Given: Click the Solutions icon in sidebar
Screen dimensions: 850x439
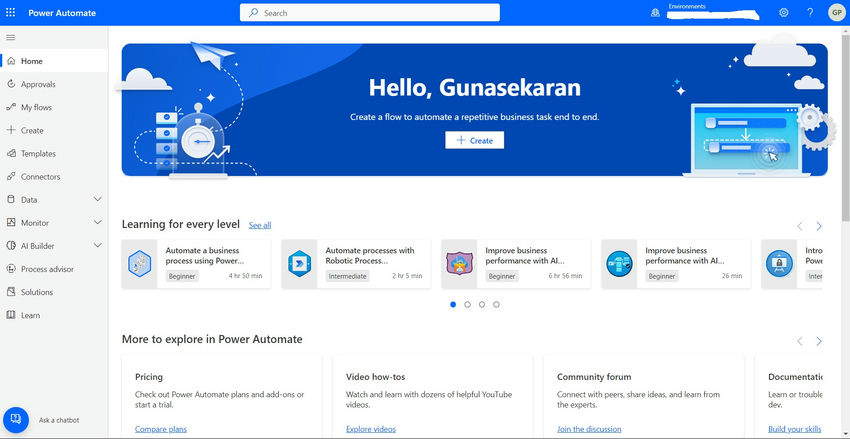Looking at the screenshot, I should tap(11, 292).
